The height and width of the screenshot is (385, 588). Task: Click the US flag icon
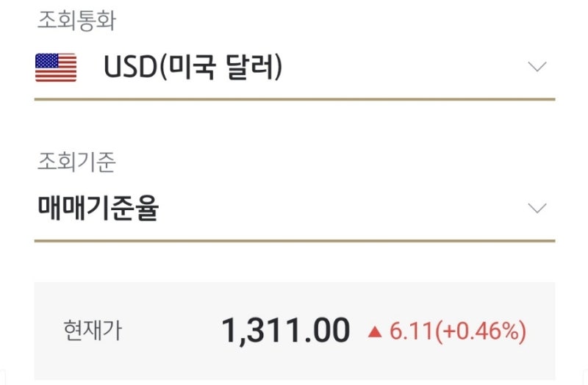(x=56, y=68)
